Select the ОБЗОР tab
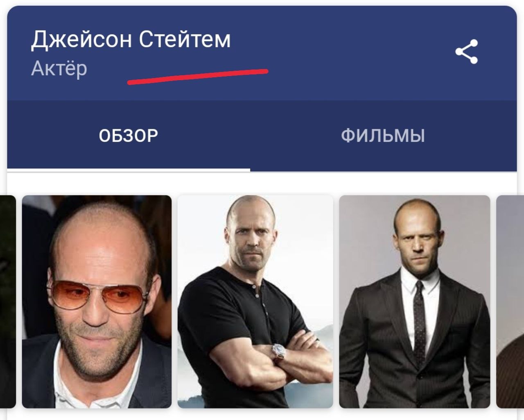524x420 pixels. point(128,135)
